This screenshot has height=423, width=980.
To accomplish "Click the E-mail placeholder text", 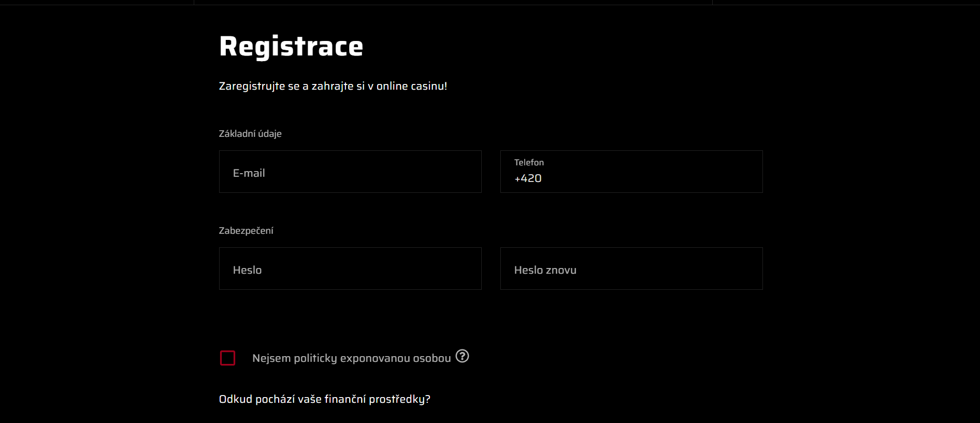I will coord(249,173).
